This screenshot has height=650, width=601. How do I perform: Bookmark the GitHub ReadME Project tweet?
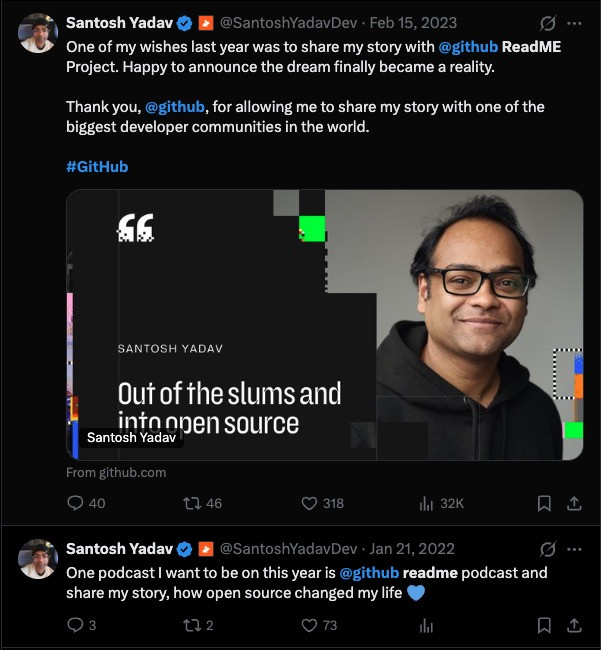(544, 503)
